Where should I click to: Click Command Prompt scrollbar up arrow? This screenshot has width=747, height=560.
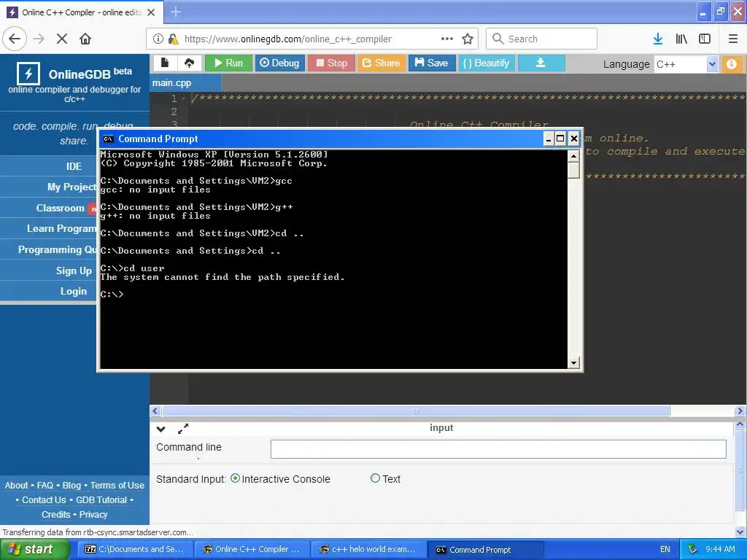tap(573, 156)
